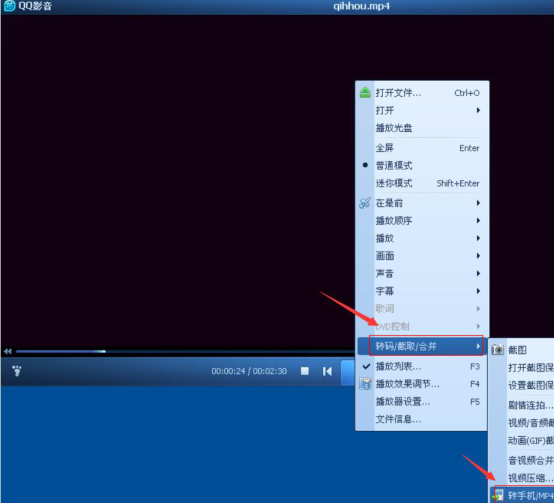
Task: Expand the 播放 submenu
Action: click(423, 238)
